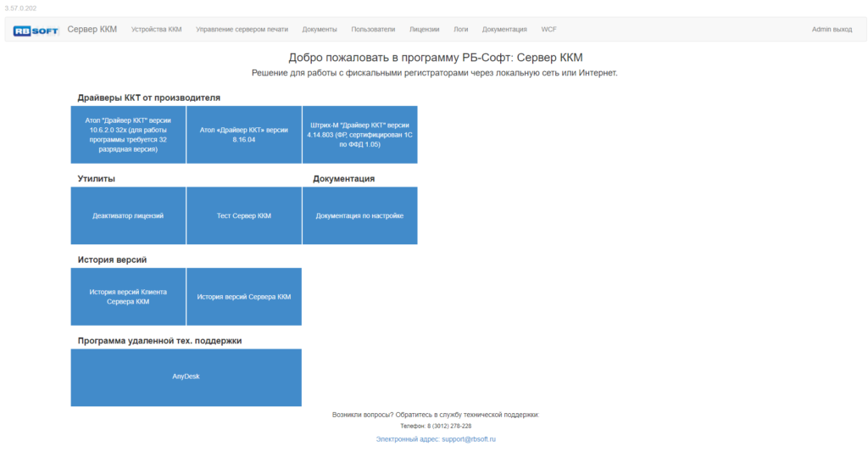Open the Деактиватор лицензий tile

(128, 215)
